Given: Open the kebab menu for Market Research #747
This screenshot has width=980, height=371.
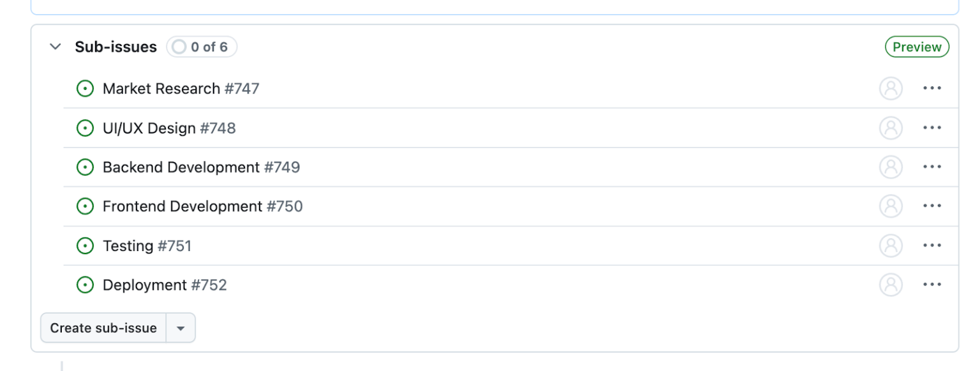Looking at the screenshot, I should [x=932, y=88].
